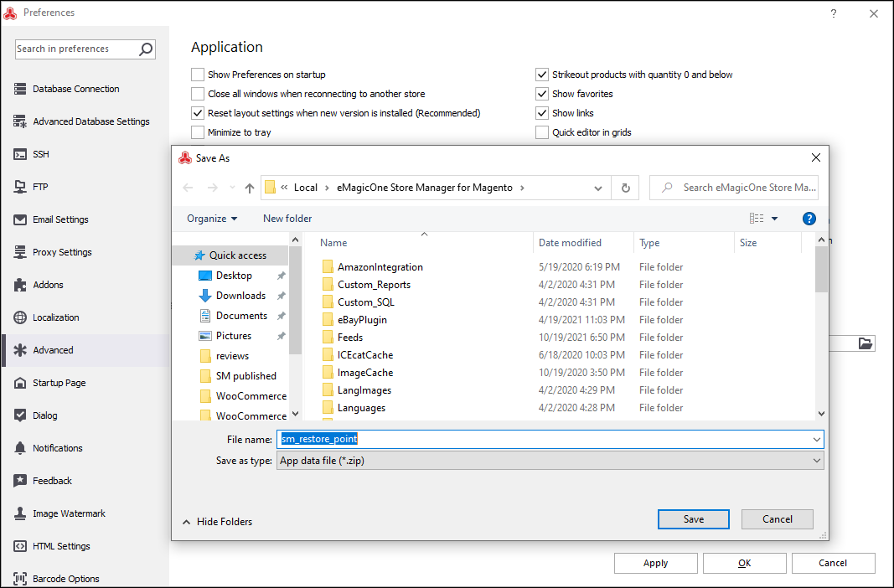Open the Organize dropdown menu
894x588 pixels.
pyautogui.click(x=212, y=219)
